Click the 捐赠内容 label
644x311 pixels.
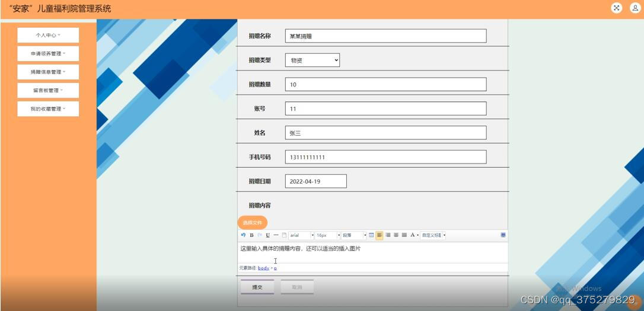(x=260, y=205)
